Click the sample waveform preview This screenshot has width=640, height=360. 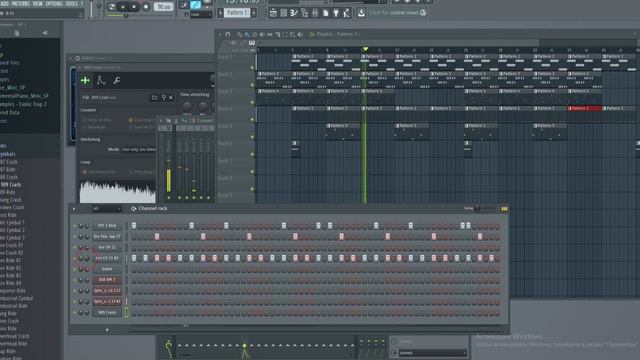[118, 191]
